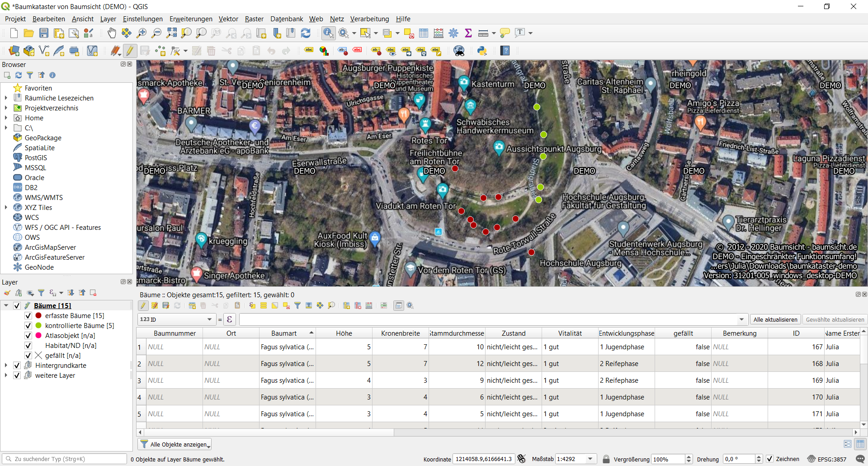Click Add Group in the Layer panel toolbar

click(x=19, y=293)
